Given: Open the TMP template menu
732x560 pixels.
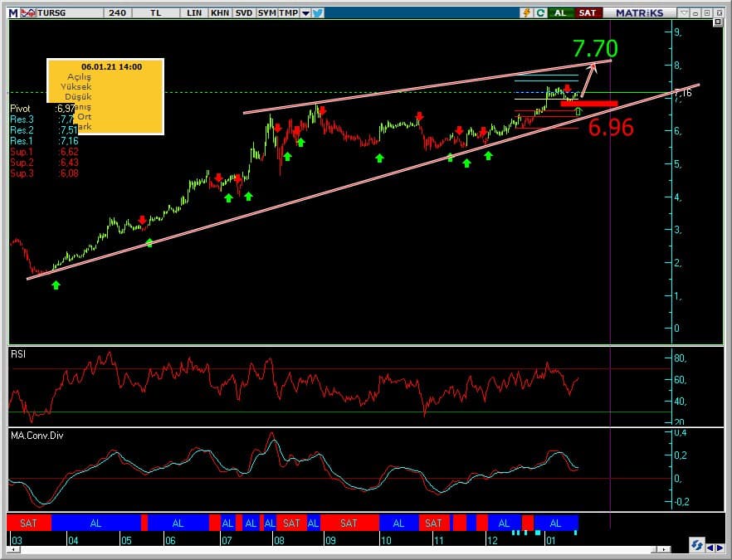Looking at the screenshot, I should (x=288, y=12).
